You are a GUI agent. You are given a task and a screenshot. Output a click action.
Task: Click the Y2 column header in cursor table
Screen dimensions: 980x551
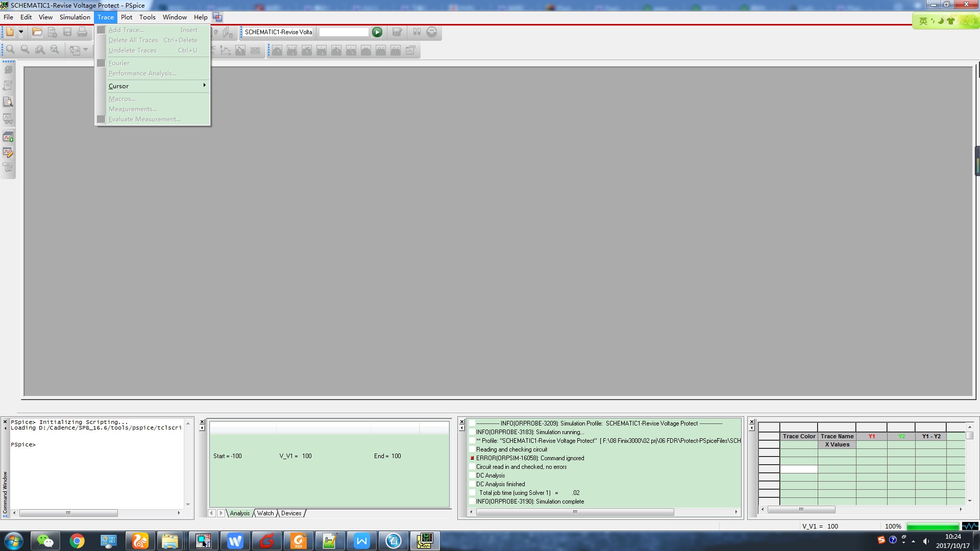pos(901,436)
